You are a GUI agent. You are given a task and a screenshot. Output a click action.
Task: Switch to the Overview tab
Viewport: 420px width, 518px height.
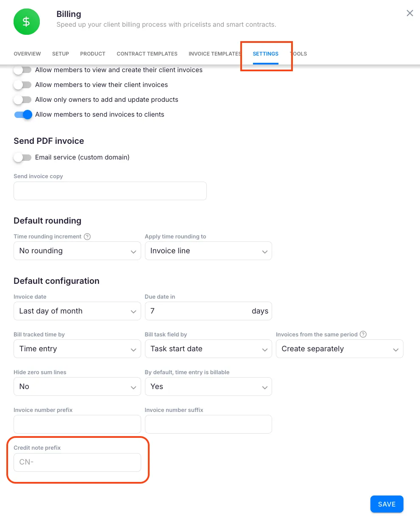point(27,54)
